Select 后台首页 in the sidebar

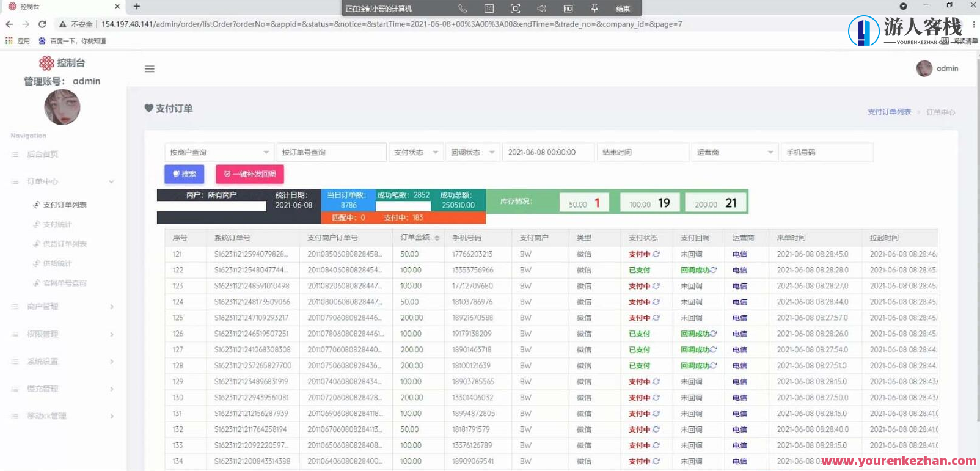tap(42, 155)
